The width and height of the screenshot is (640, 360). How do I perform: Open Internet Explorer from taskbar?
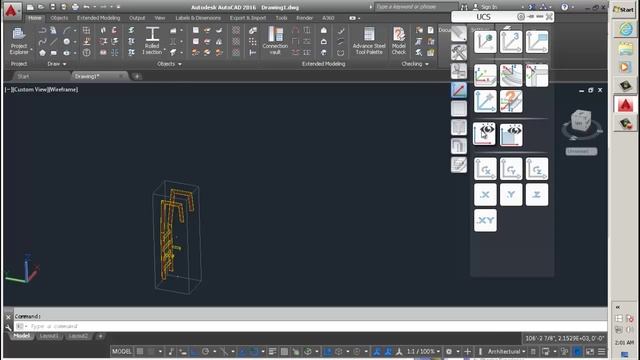[x=625, y=30]
